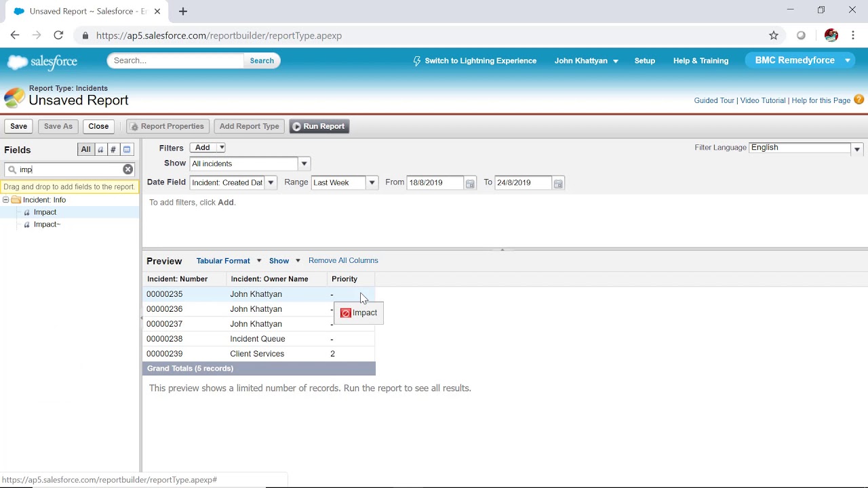This screenshot has width=868, height=488.
Task: Click the From date field
Action: coord(435,183)
